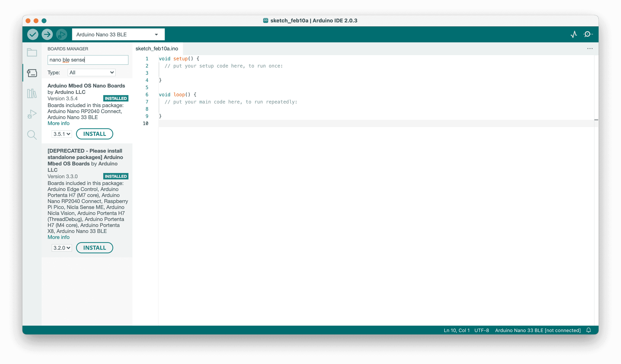Viewport: 621px width, 364px height.
Task: Click More info under deprecated Mbed OS Boards
Action: tap(58, 237)
